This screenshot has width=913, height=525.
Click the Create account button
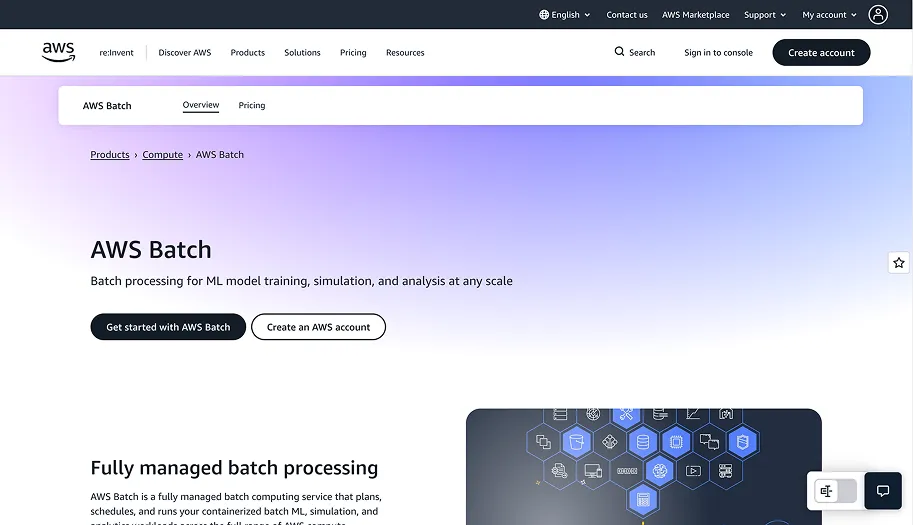click(821, 52)
